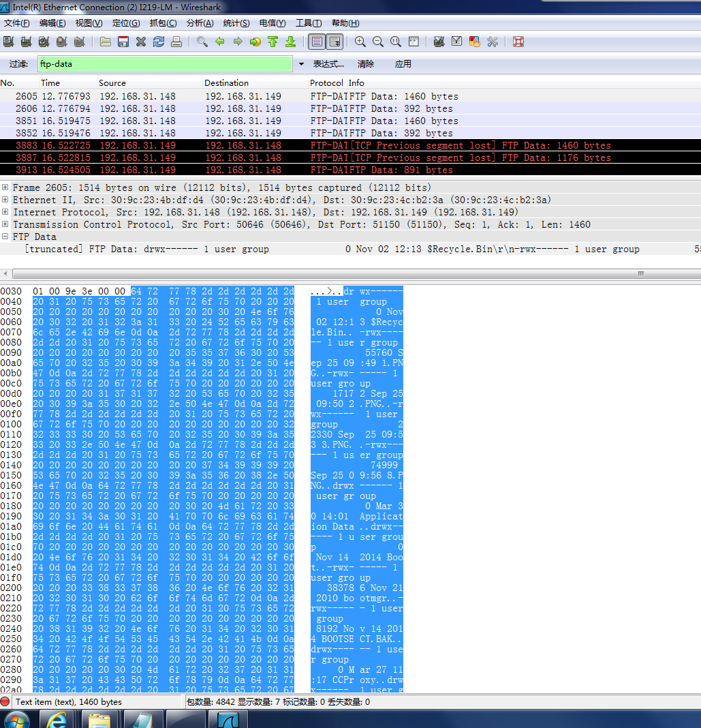Sort by the Time column header
Image resolution: width=701 pixels, height=728 pixels.
click(67, 82)
